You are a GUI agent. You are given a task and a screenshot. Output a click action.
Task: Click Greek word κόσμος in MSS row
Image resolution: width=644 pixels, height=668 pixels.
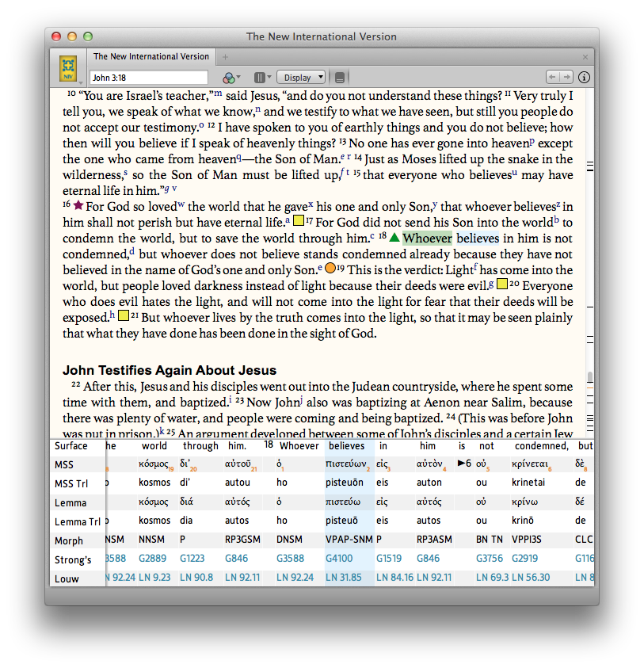[x=154, y=464]
